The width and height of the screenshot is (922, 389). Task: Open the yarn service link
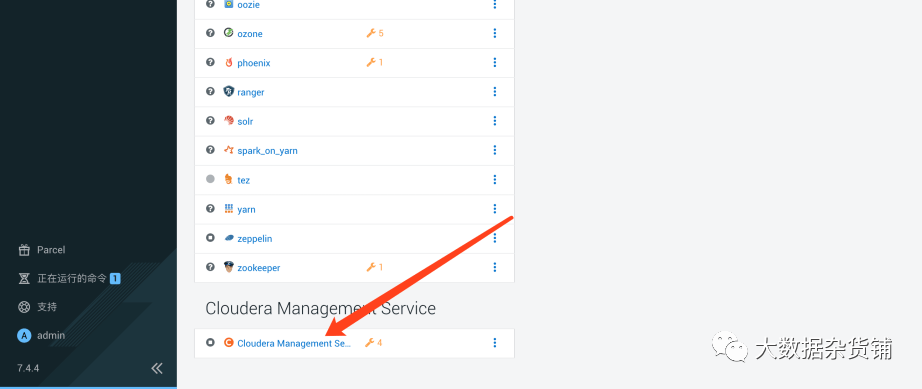pos(246,210)
